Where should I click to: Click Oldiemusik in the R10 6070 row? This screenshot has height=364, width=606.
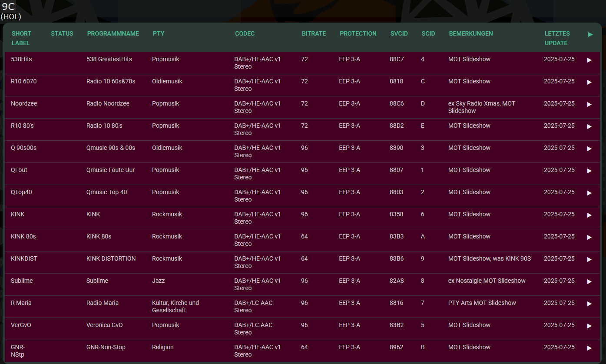pyautogui.click(x=167, y=81)
